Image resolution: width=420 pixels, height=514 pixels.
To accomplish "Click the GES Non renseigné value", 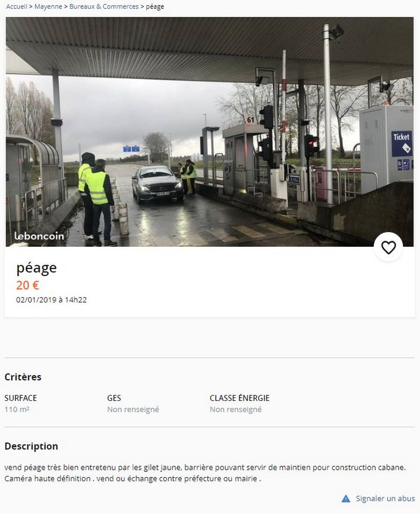I will (133, 410).
